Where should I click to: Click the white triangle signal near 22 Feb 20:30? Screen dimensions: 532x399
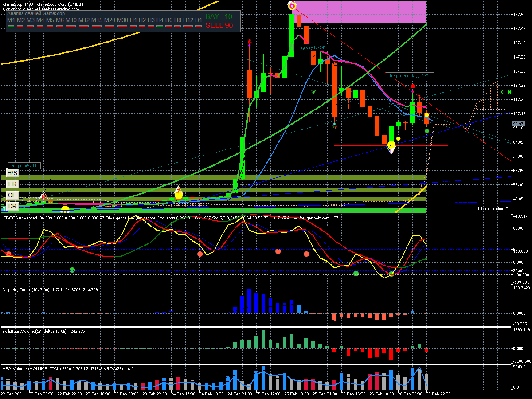click(x=43, y=195)
